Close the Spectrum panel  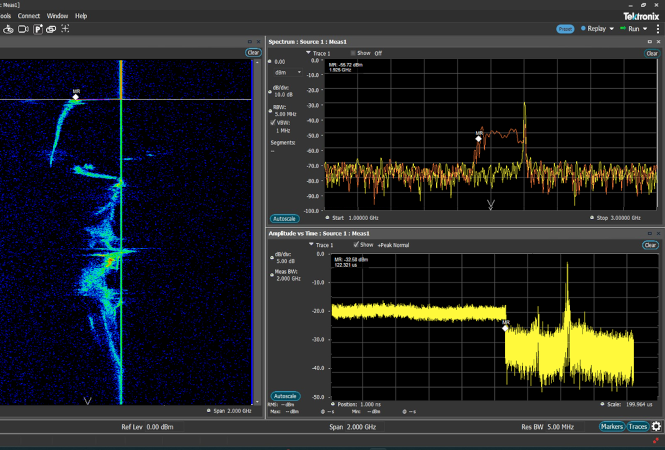coord(659,42)
